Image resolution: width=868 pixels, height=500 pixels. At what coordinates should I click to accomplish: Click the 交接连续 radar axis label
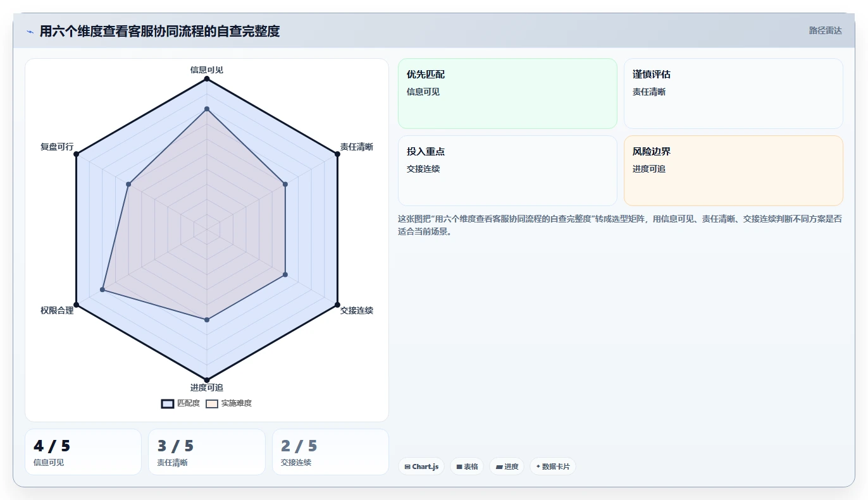pyautogui.click(x=357, y=310)
